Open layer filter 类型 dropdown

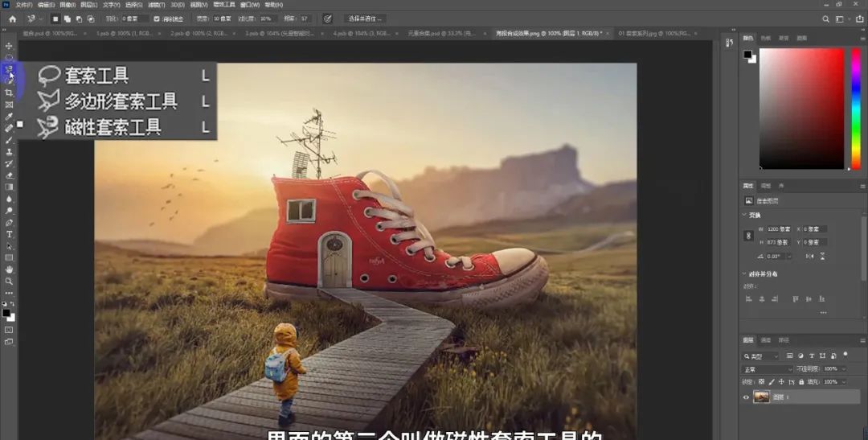[761, 356]
